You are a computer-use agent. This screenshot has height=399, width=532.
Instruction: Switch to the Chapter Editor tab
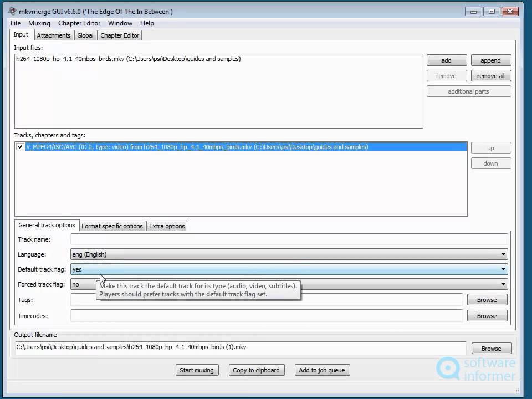(120, 35)
